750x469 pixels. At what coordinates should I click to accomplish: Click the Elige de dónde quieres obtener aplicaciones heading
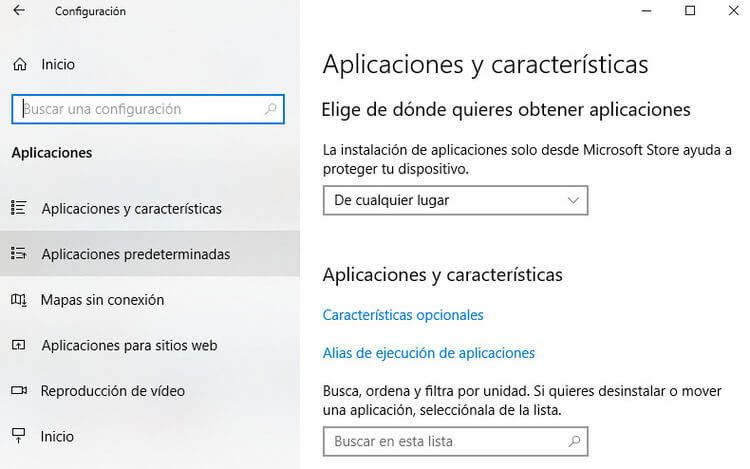pos(506,110)
